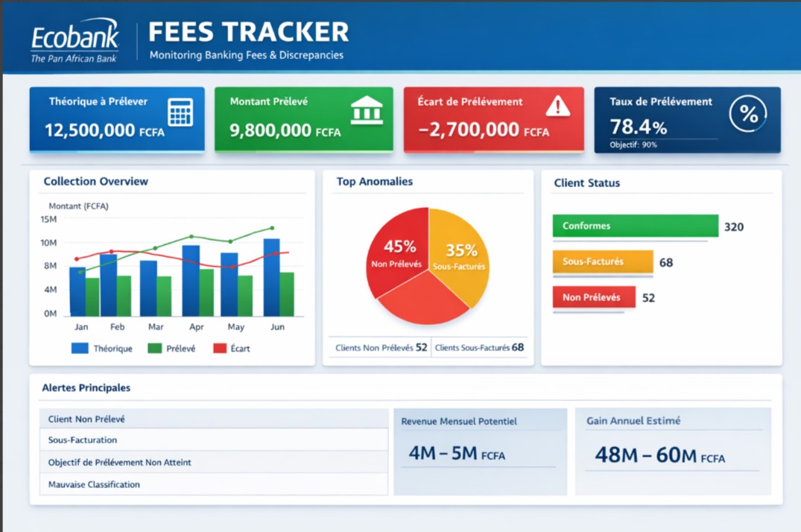
Task: Click the green Conformes status bar
Action: pyautogui.click(x=636, y=226)
